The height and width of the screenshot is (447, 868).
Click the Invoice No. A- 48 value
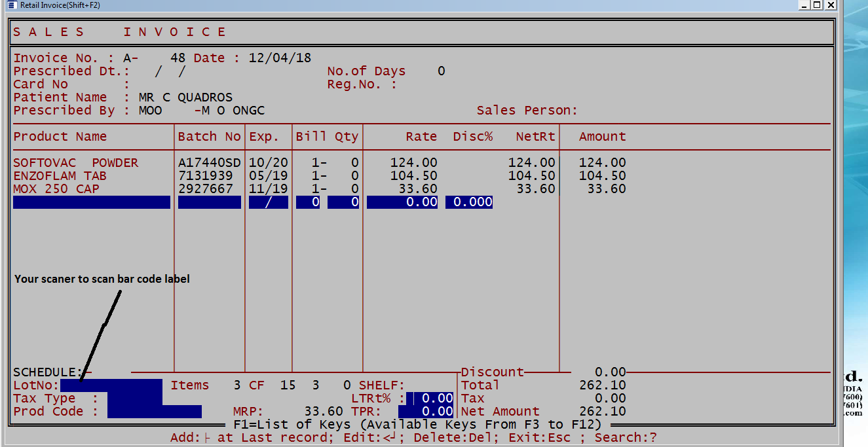click(155, 58)
